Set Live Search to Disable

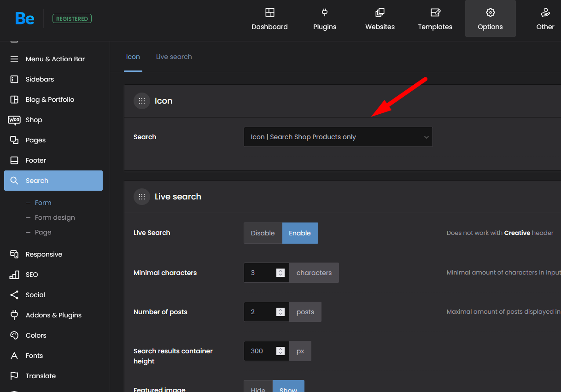click(x=263, y=233)
